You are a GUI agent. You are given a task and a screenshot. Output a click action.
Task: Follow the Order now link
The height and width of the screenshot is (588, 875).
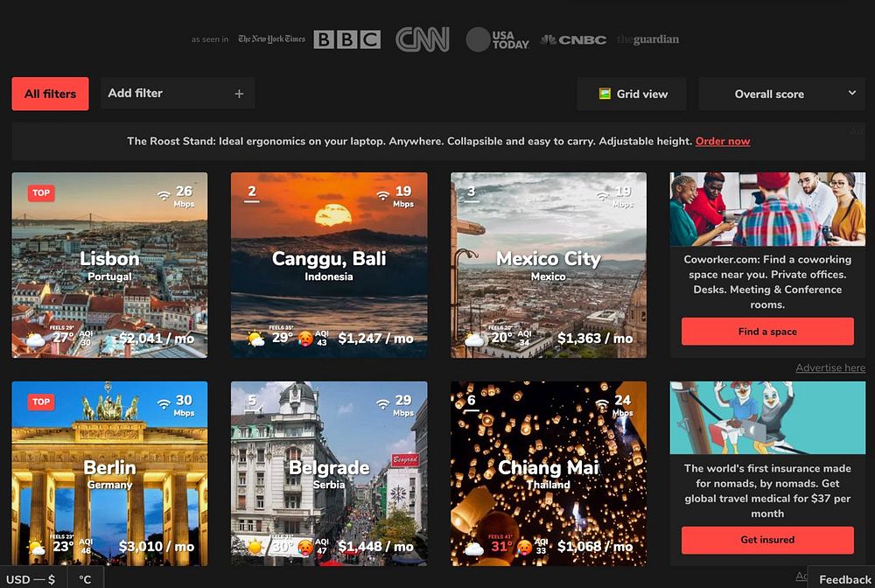(723, 141)
